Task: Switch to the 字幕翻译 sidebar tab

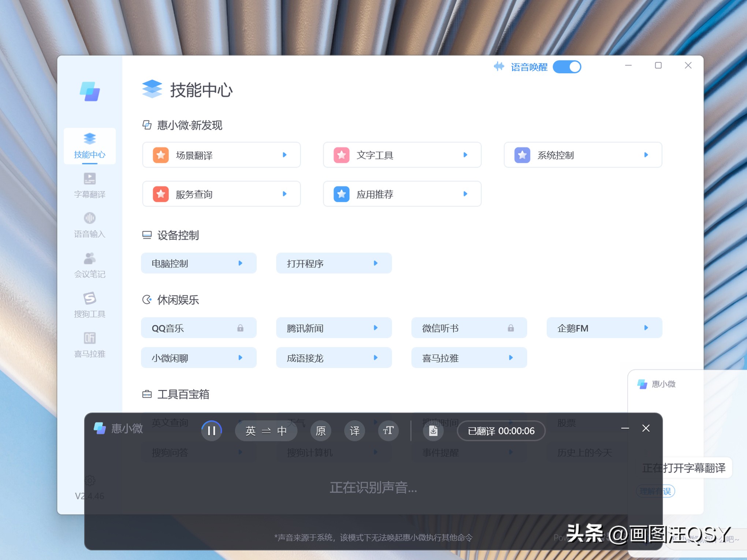Action: 89,185
